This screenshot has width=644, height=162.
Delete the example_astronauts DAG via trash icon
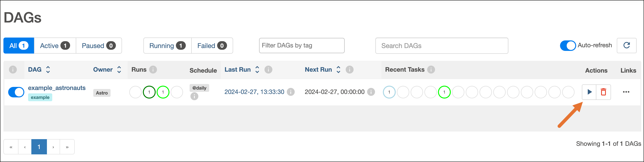[x=604, y=92]
